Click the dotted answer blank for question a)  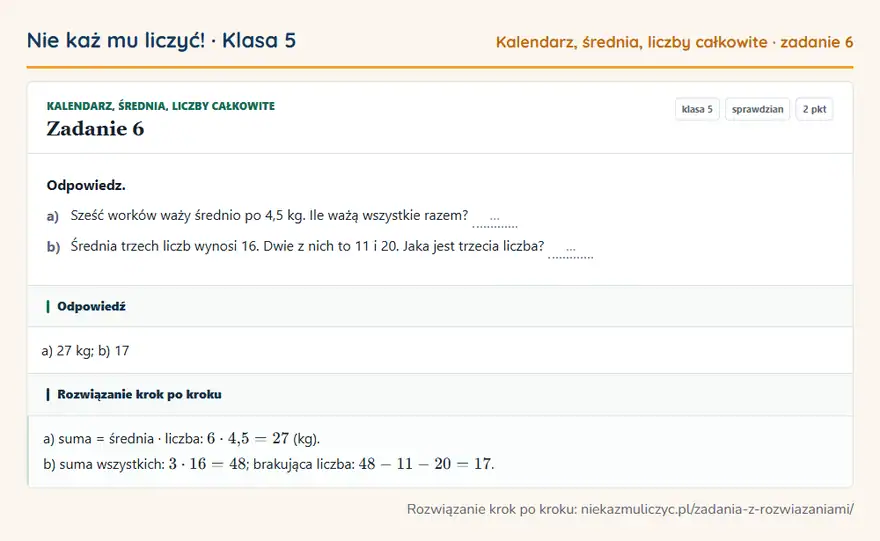click(494, 219)
